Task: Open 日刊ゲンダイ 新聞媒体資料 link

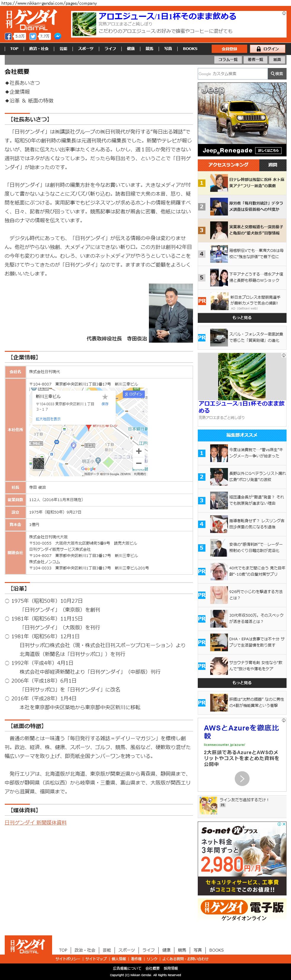Action: coord(36,822)
